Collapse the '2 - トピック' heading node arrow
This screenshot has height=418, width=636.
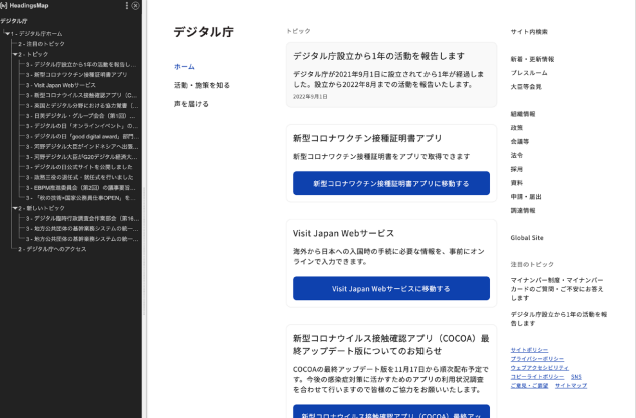pos(15,54)
